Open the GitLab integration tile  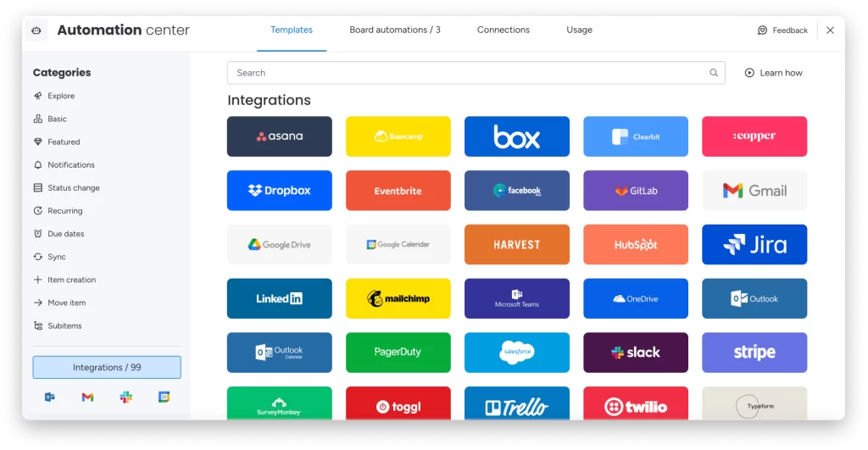(636, 191)
